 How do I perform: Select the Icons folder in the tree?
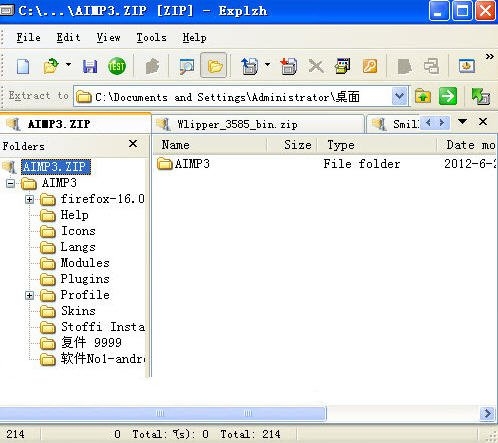(78, 231)
